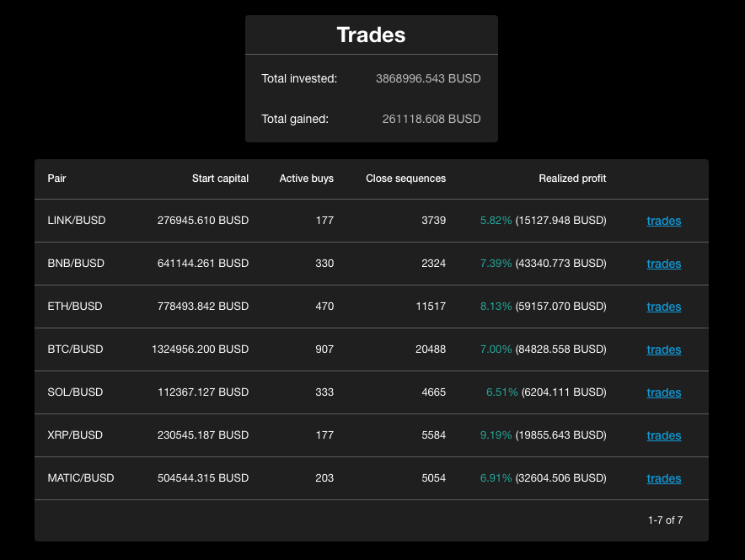
Task: Select the BTC/BUSD pair name cell
Action: [76, 349]
